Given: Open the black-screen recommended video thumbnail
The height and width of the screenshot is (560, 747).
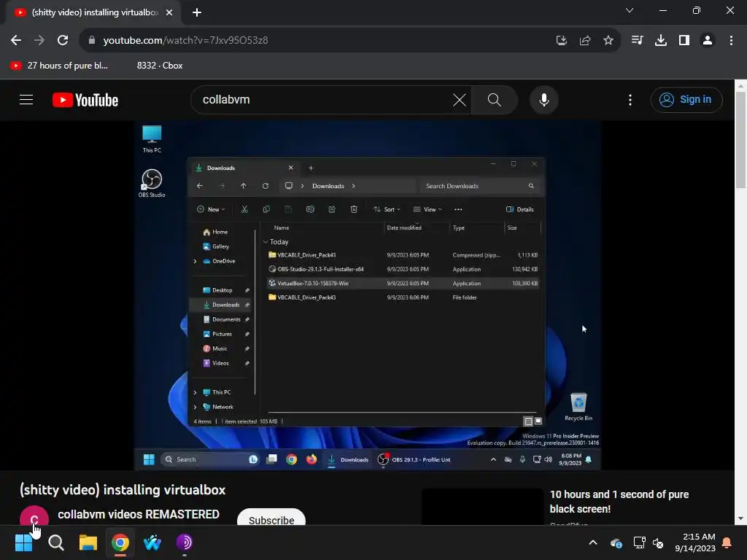Looking at the screenshot, I should [482, 507].
